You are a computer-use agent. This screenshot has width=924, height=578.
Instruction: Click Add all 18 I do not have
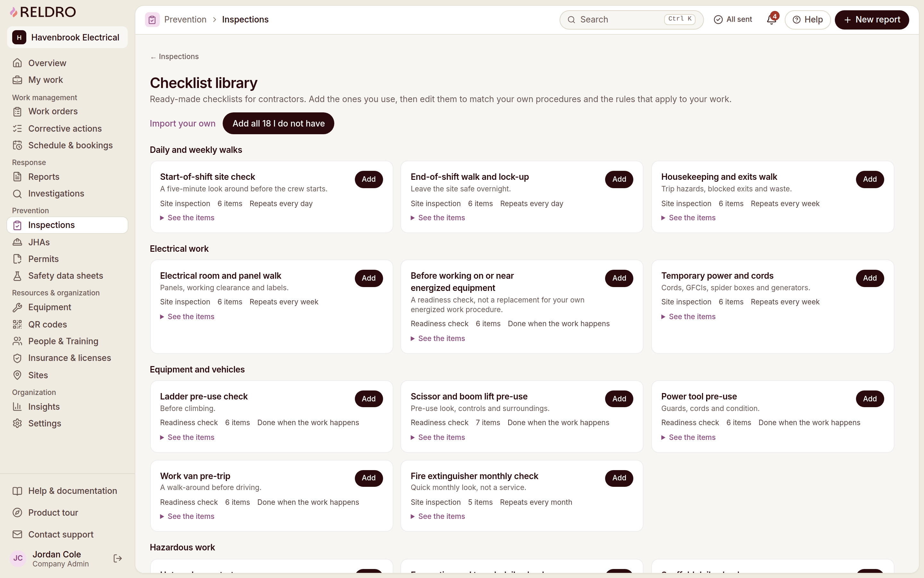coord(278,124)
